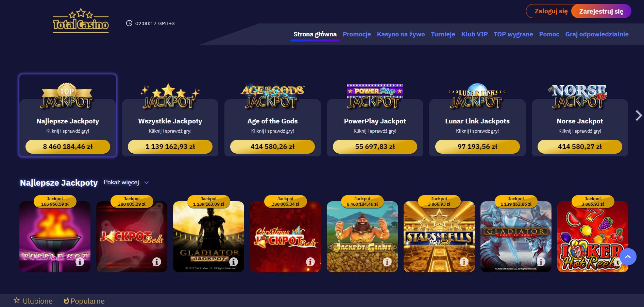Open info icon on Purple Hot game

tap(80, 262)
